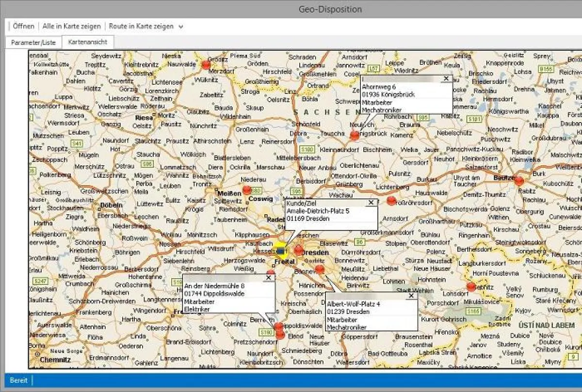The width and height of the screenshot is (582, 392).
Task: Select the red marker at Bautzen
Action: click(x=519, y=181)
